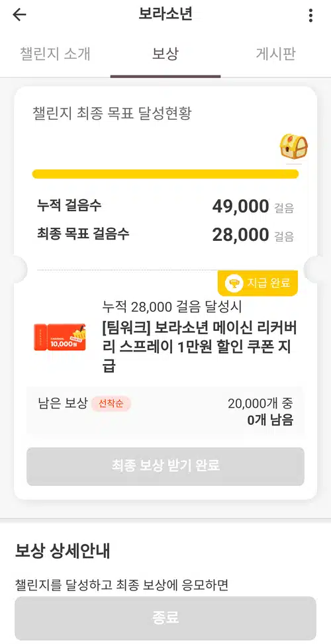The image size is (331, 644).
Task: Tap the 종료 button at the bottom
Action: (165, 618)
